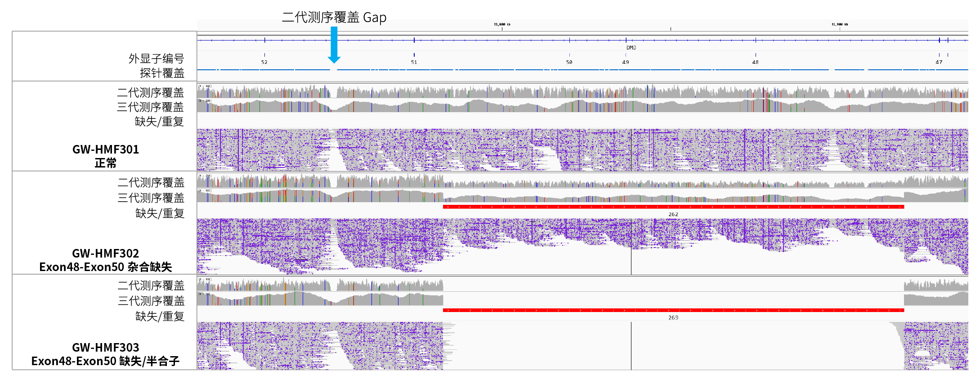Click the blue arrow marking the coverage gap
Viewport: 980px width, 389px height.
pyautogui.click(x=334, y=45)
